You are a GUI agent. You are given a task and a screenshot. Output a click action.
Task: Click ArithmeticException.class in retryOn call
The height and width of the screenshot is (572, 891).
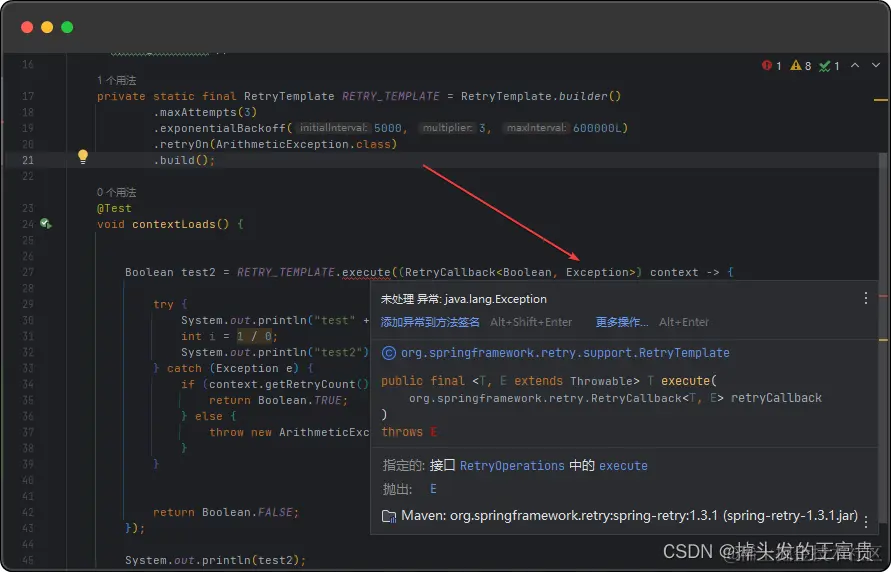(x=303, y=144)
